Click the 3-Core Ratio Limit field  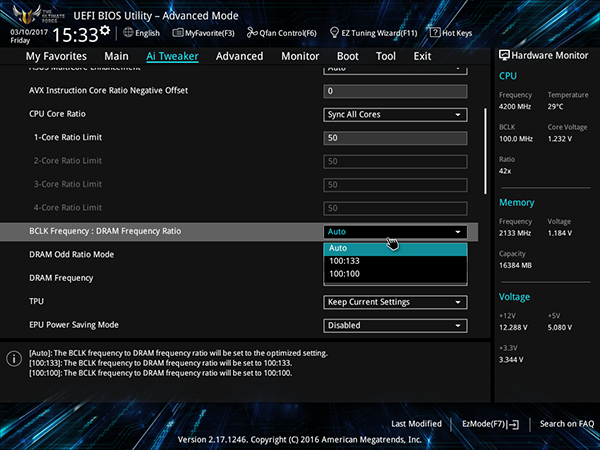tap(395, 185)
